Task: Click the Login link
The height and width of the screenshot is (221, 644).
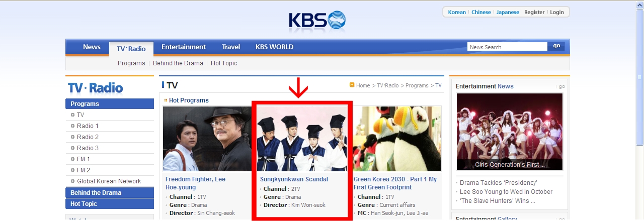Action: tap(557, 12)
